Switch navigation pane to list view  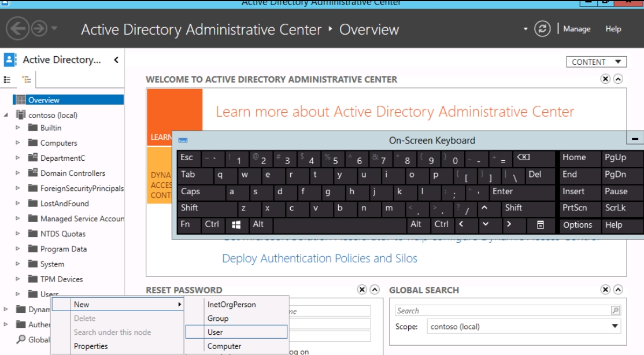(8, 80)
